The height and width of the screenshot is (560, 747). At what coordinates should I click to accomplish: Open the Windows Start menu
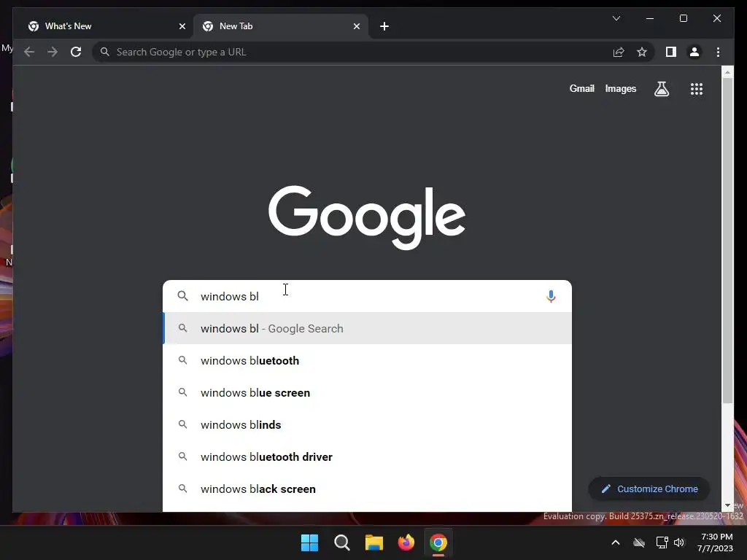309,542
